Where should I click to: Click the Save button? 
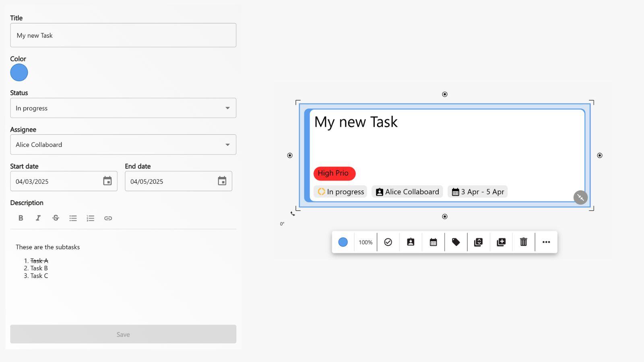click(123, 334)
